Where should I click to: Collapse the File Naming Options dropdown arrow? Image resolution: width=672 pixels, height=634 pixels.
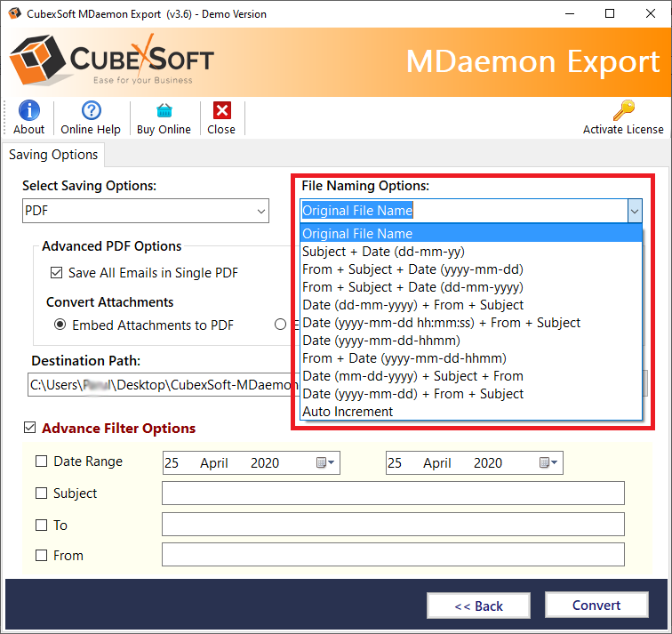(x=635, y=211)
